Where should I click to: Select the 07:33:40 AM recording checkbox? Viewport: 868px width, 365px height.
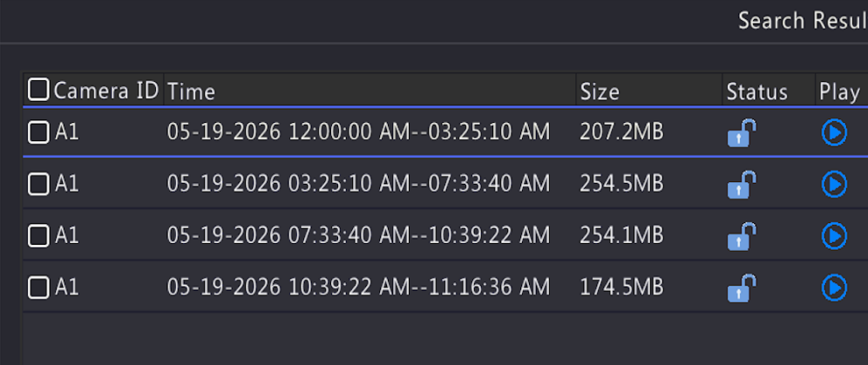(x=38, y=236)
